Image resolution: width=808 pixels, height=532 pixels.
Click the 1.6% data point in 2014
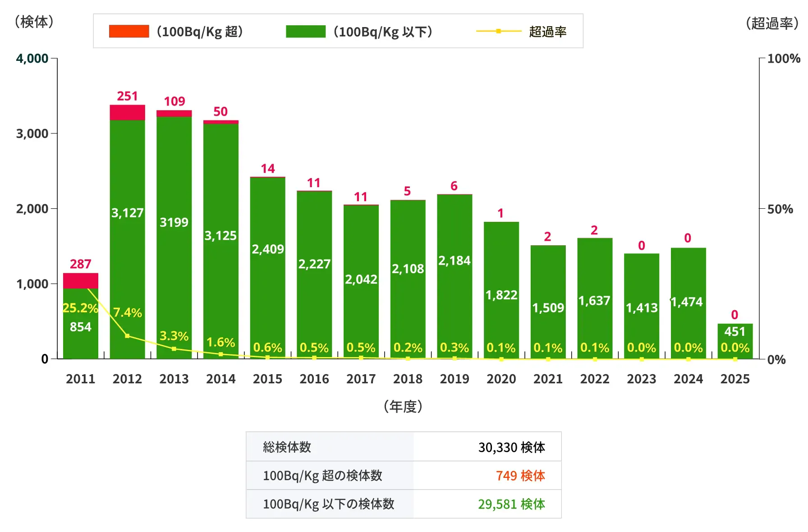[x=221, y=354]
